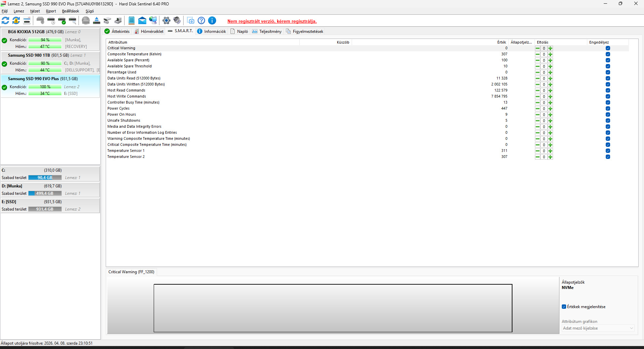Click the Eltolás column header
This screenshot has width=644, height=349.
pyautogui.click(x=561, y=42)
